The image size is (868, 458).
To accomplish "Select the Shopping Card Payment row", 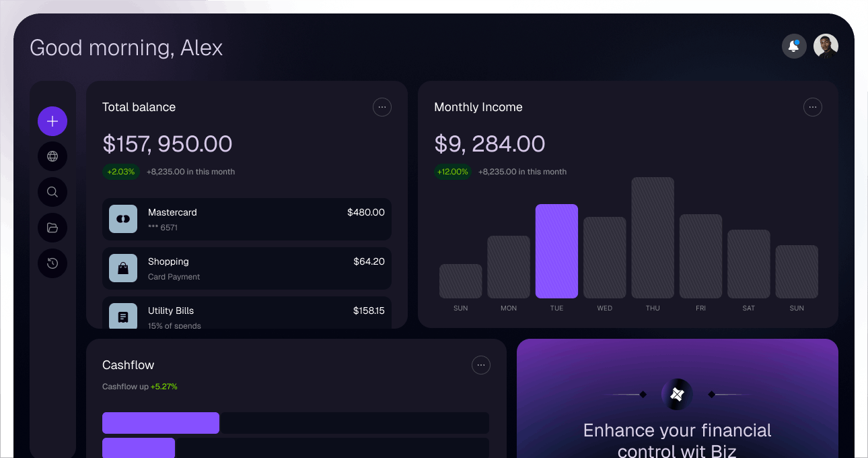I will 247,268.
